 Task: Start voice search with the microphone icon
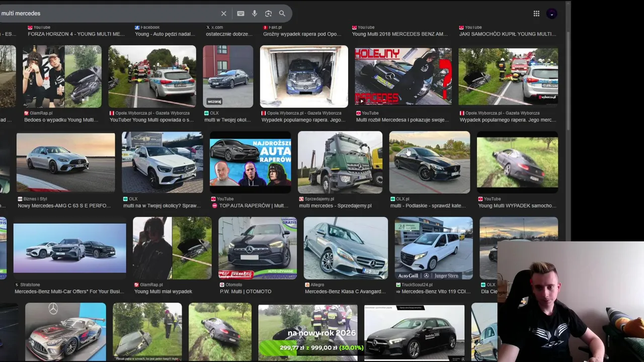pyautogui.click(x=255, y=14)
